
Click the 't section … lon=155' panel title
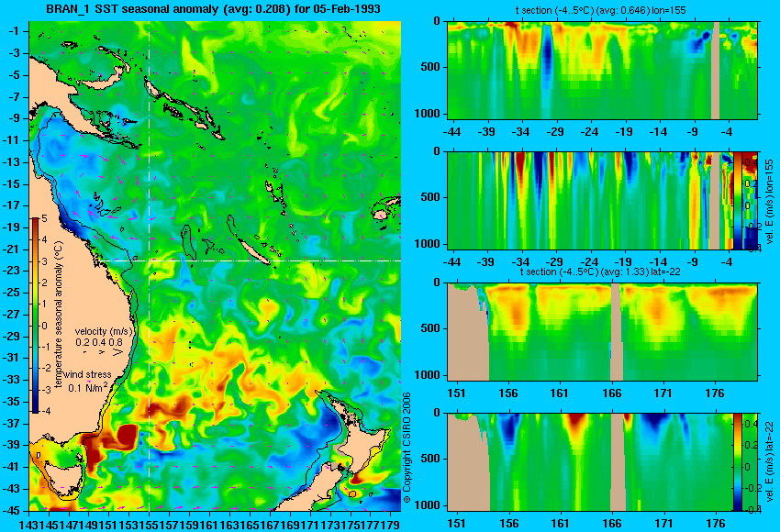pyautogui.click(x=600, y=10)
